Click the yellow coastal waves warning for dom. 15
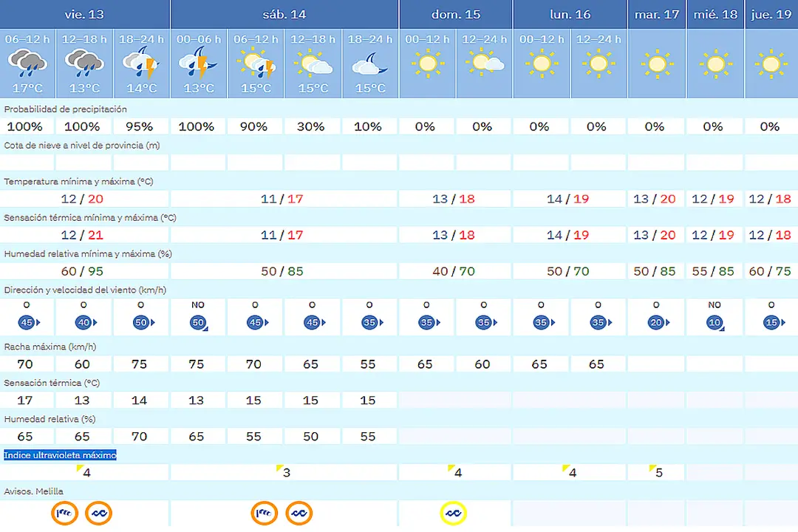The width and height of the screenshot is (798, 532). pyautogui.click(x=453, y=514)
